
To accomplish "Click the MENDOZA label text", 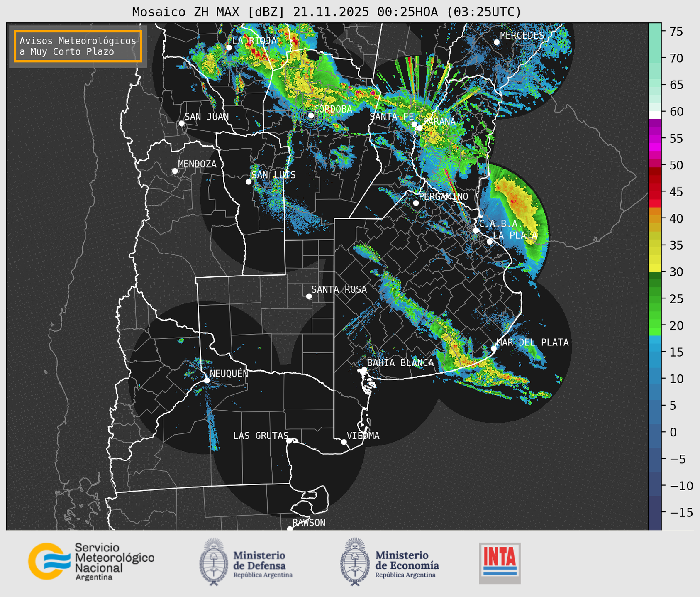I will click(197, 164).
